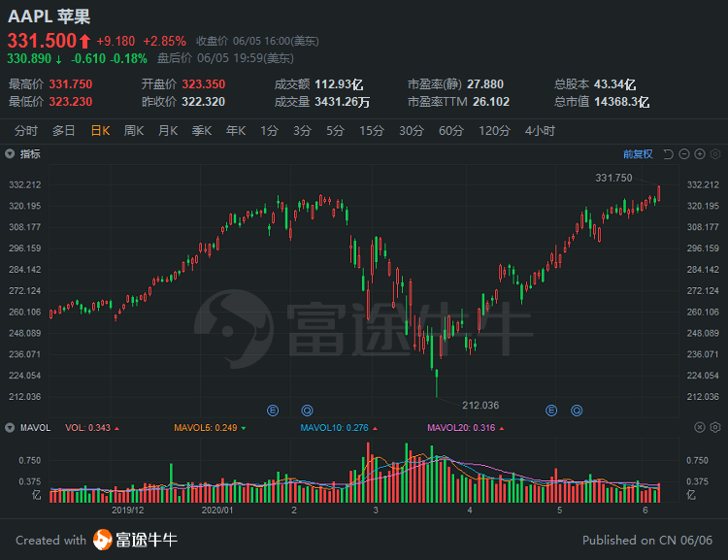Switch to 30分 interval
Image resolution: width=728 pixels, height=560 pixels.
[x=412, y=131]
